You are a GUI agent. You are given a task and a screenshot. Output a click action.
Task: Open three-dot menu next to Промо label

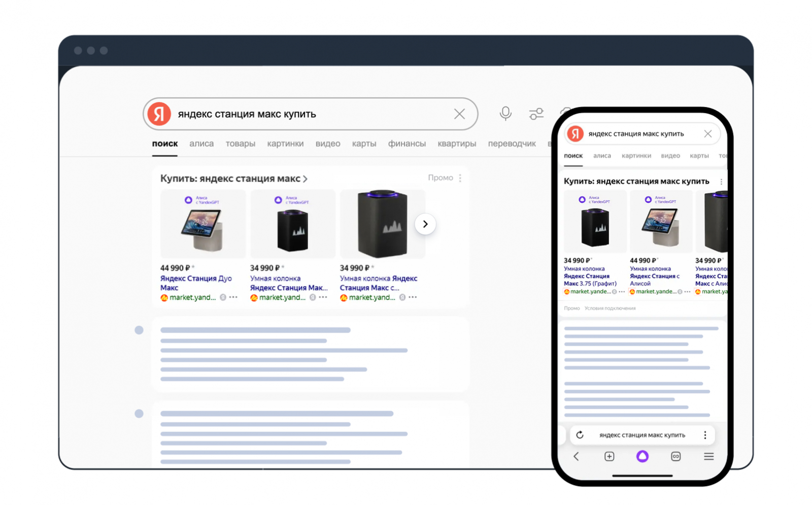tap(460, 178)
